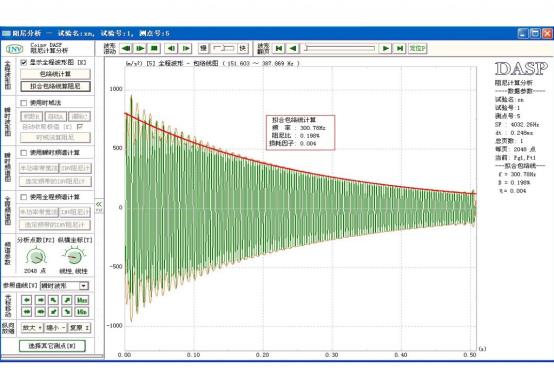
Task: Enable 使用时域法 checkbox
Action: 24,103
